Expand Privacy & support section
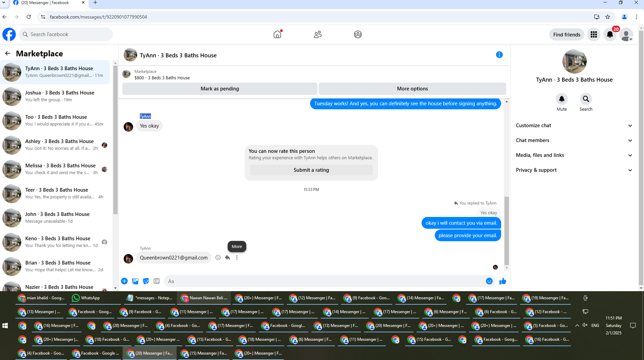 pyautogui.click(x=574, y=170)
